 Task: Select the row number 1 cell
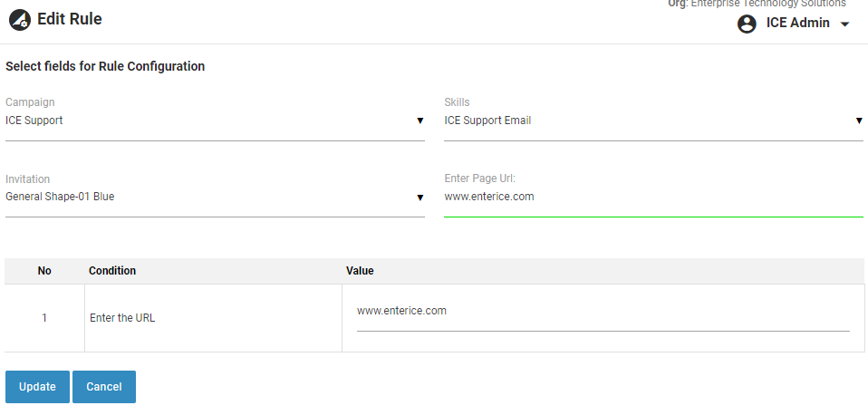coord(44,318)
